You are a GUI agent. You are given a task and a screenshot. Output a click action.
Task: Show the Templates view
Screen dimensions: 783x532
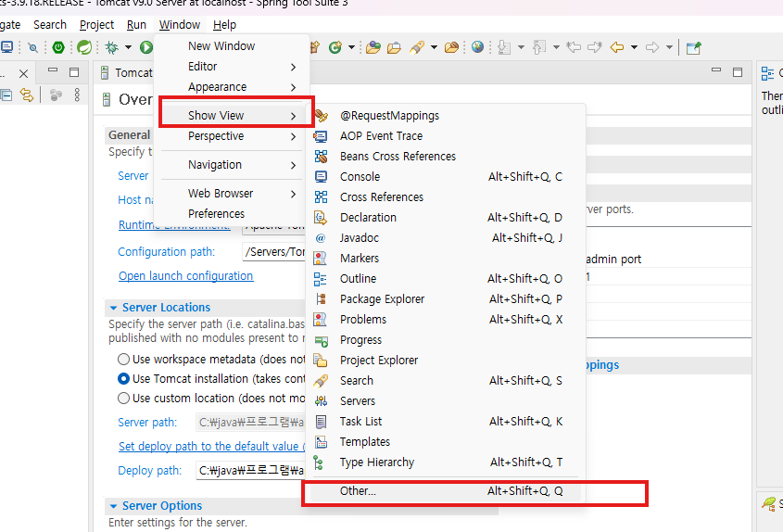point(445,442)
